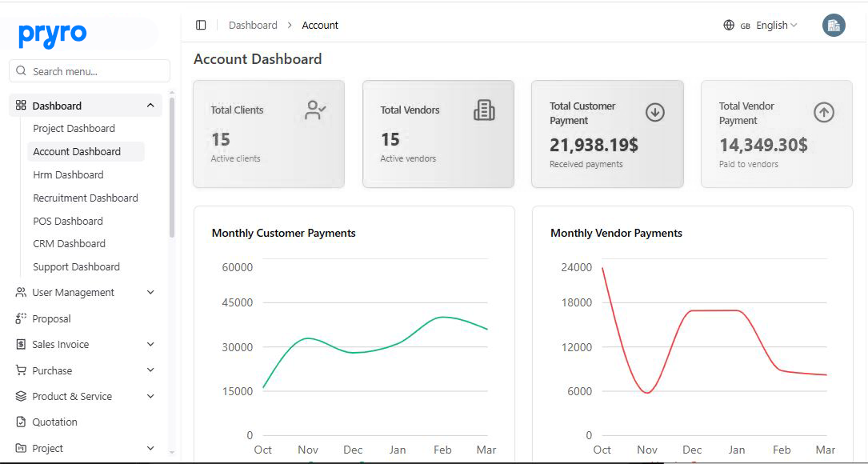Toggle the sidebar collapse icon
This screenshot has width=868, height=464.
[x=201, y=26]
